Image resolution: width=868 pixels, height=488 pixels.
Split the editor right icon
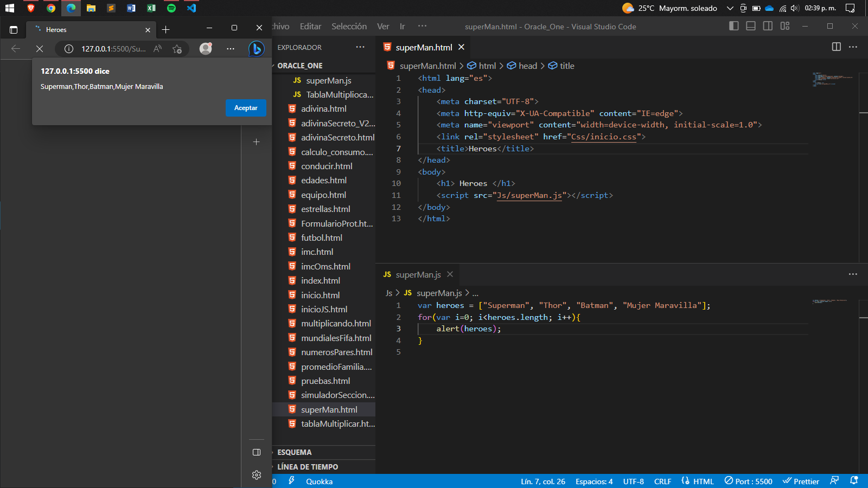pos(837,47)
